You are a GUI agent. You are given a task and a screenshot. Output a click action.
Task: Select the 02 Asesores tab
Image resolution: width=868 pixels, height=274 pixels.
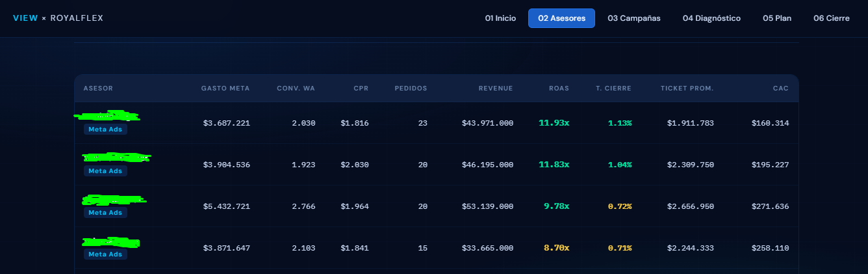561,18
